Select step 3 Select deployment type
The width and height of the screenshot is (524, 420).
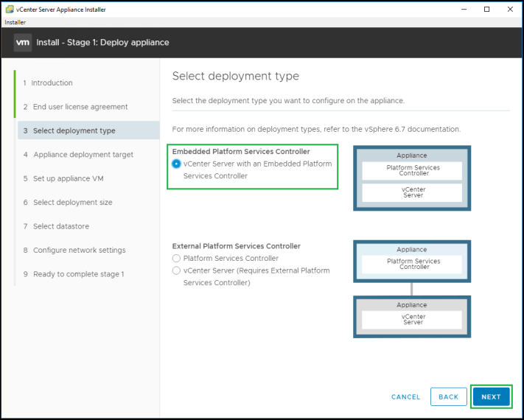click(74, 130)
